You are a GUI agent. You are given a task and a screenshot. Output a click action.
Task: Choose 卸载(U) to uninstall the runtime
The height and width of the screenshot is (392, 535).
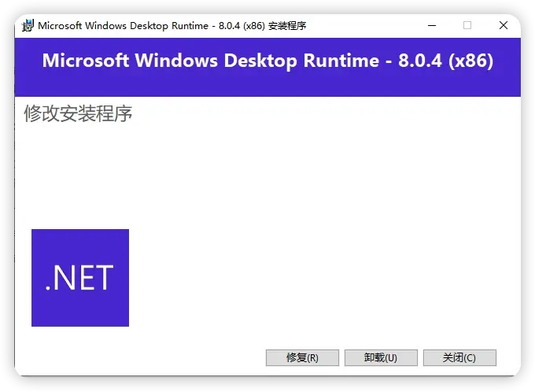(x=381, y=357)
